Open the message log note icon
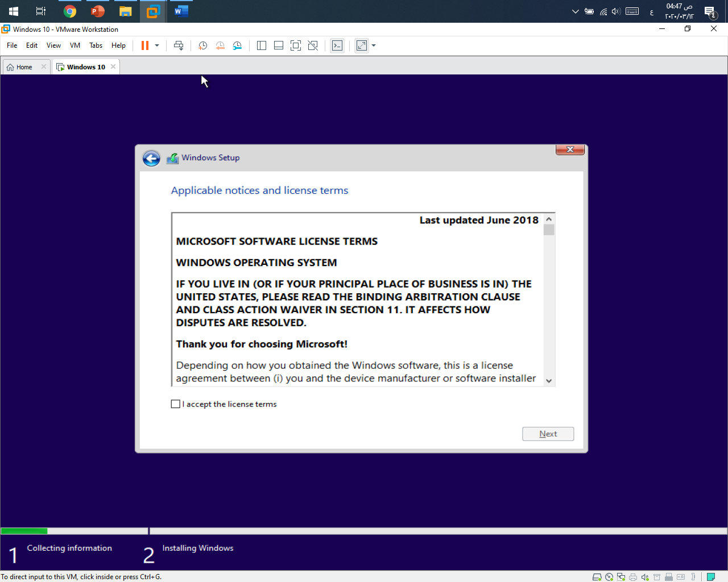 (711, 577)
